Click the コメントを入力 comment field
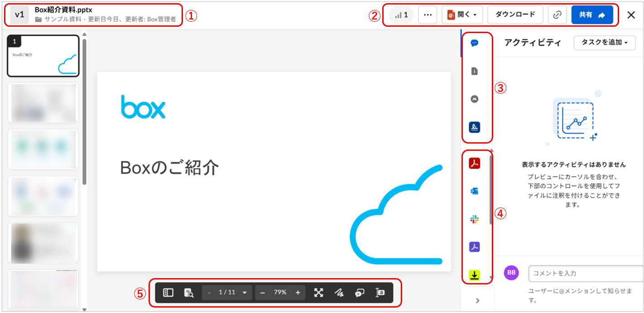 pos(584,273)
